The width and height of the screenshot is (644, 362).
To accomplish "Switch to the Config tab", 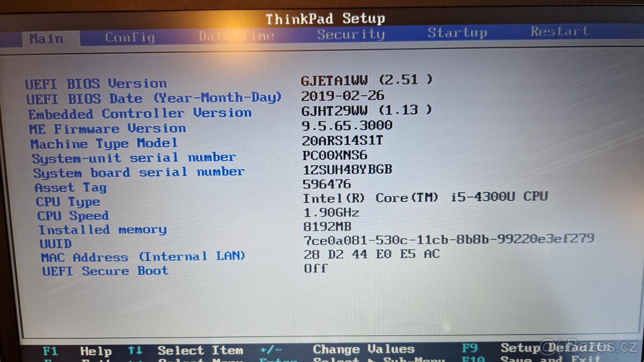I will click(x=129, y=36).
